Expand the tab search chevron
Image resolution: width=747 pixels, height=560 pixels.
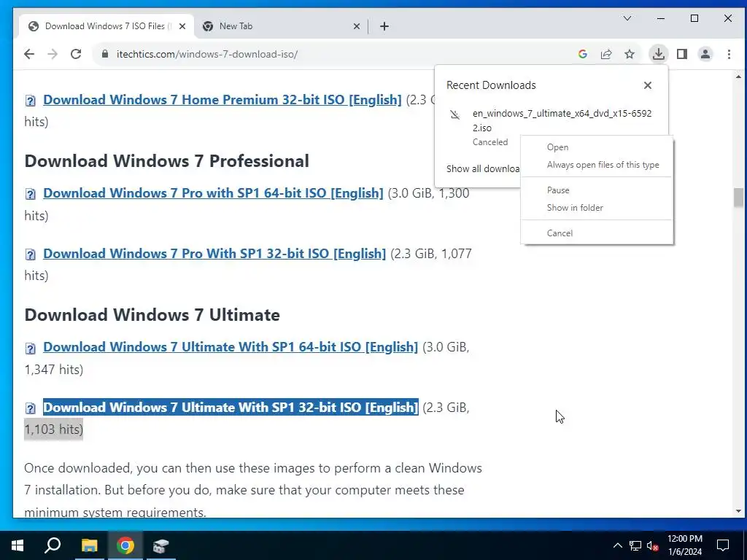pyautogui.click(x=627, y=18)
